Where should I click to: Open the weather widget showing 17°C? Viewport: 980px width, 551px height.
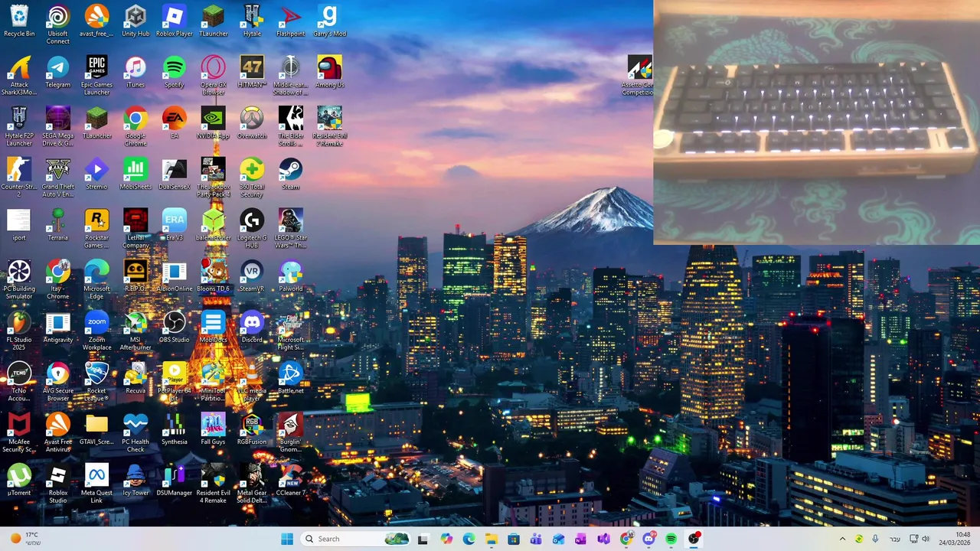tap(24, 539)
